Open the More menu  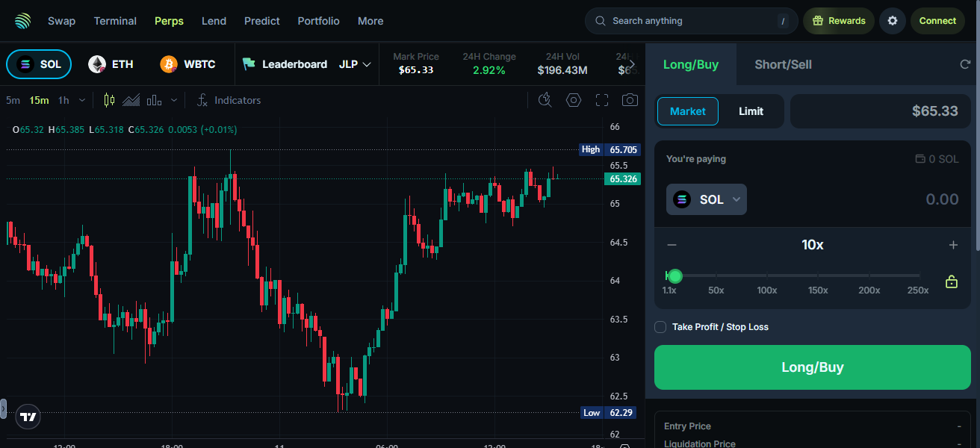coord(370,21)
